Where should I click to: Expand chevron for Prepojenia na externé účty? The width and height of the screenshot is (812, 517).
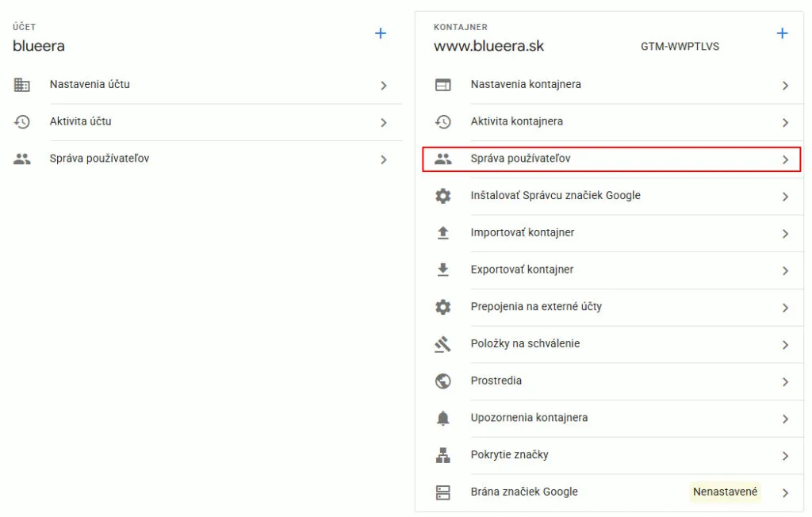[785, 308]
